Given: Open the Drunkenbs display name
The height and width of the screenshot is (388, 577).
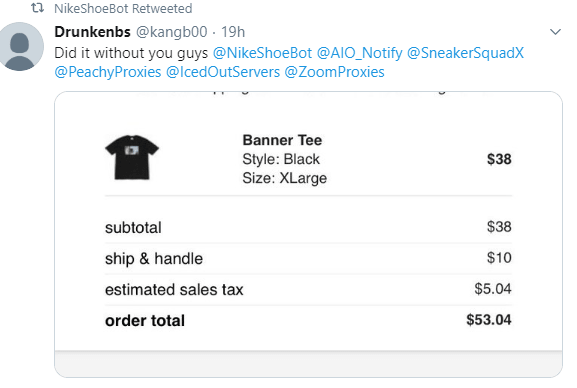Looking at the screenshot, I should 92,32.
